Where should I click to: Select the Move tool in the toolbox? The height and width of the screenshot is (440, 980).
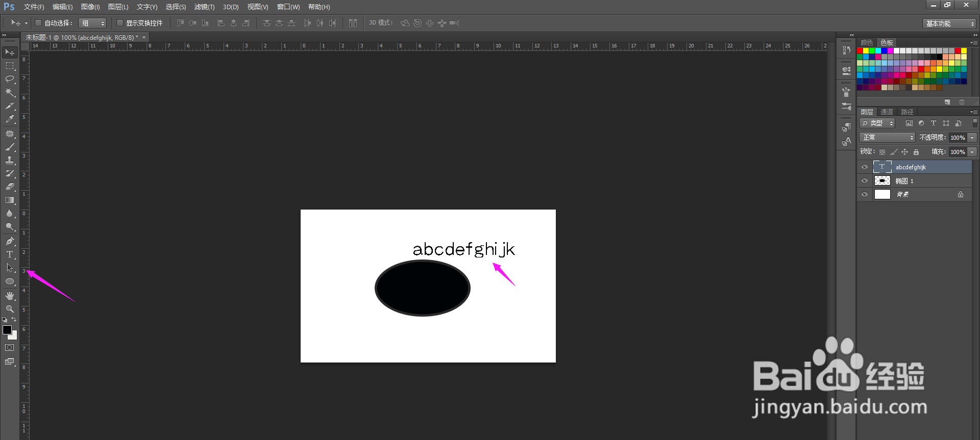pos(10,53)
